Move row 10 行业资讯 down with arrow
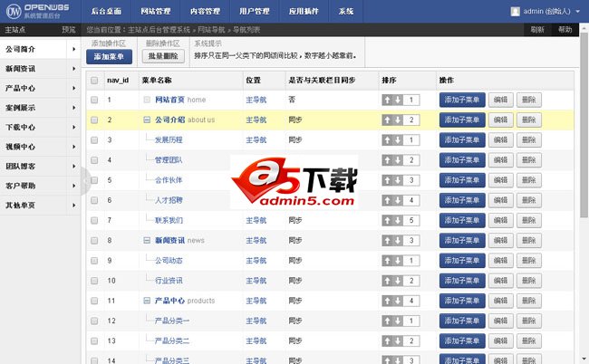The height and width of the screenshot is (364, 589). [398, 281]
